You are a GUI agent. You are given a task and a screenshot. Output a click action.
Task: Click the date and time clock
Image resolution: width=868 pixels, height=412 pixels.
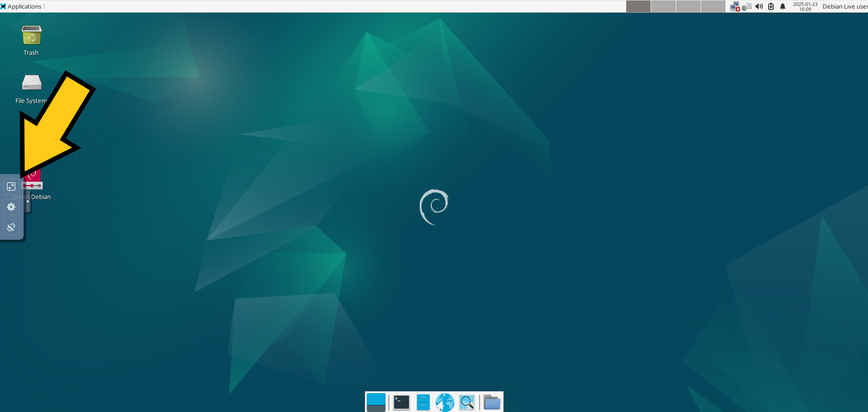point(805,6)
